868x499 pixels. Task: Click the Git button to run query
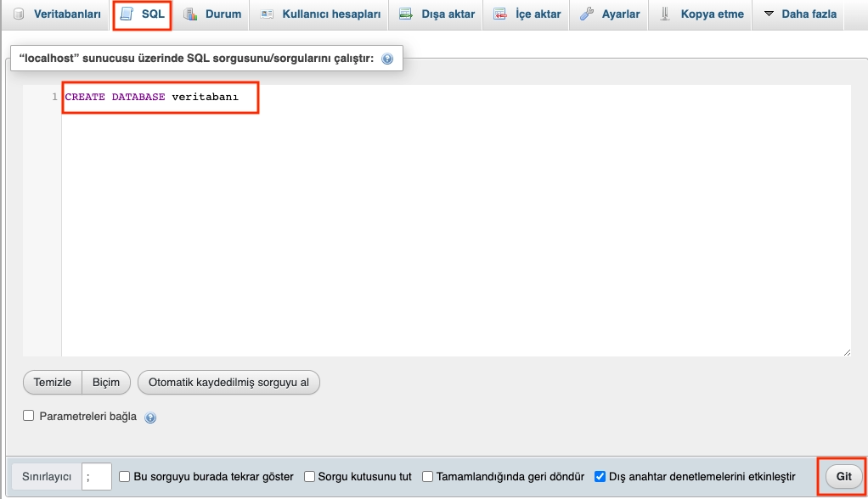[x=842, y=476]
